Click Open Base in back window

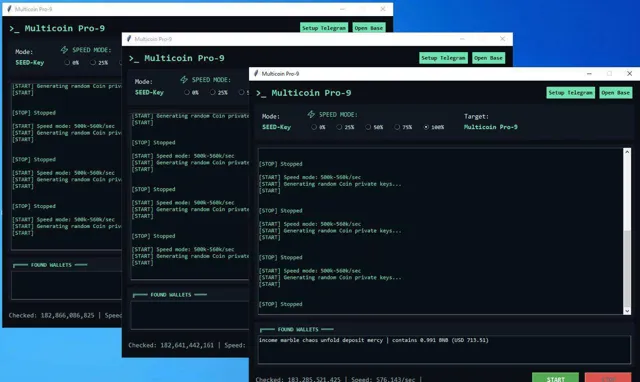(369, 28)
